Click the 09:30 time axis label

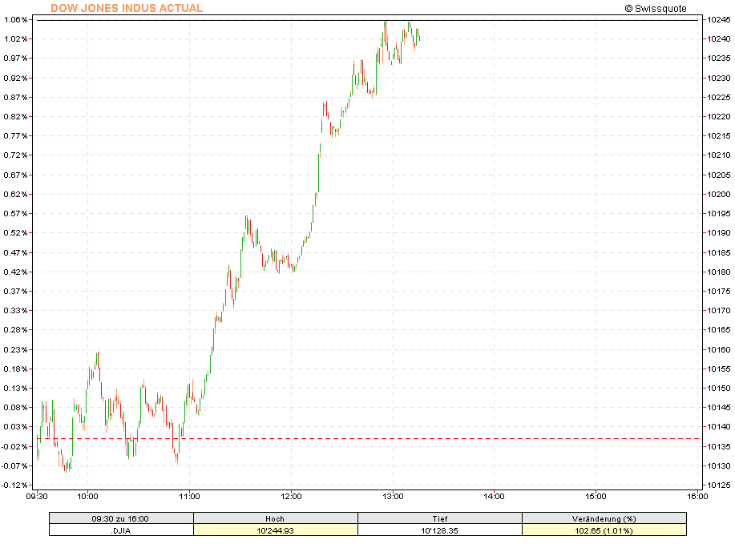point(37,496)
